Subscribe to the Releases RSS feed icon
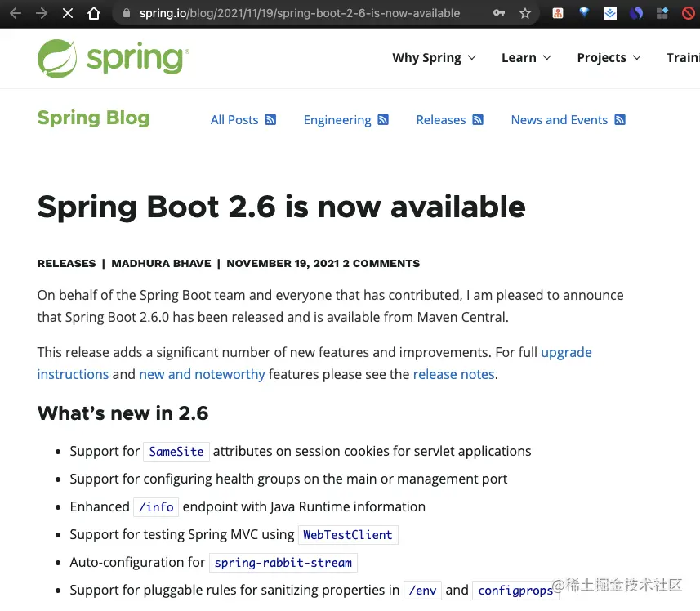The height and width of the screenshot is (611, 700). click(x=478, y=119)
